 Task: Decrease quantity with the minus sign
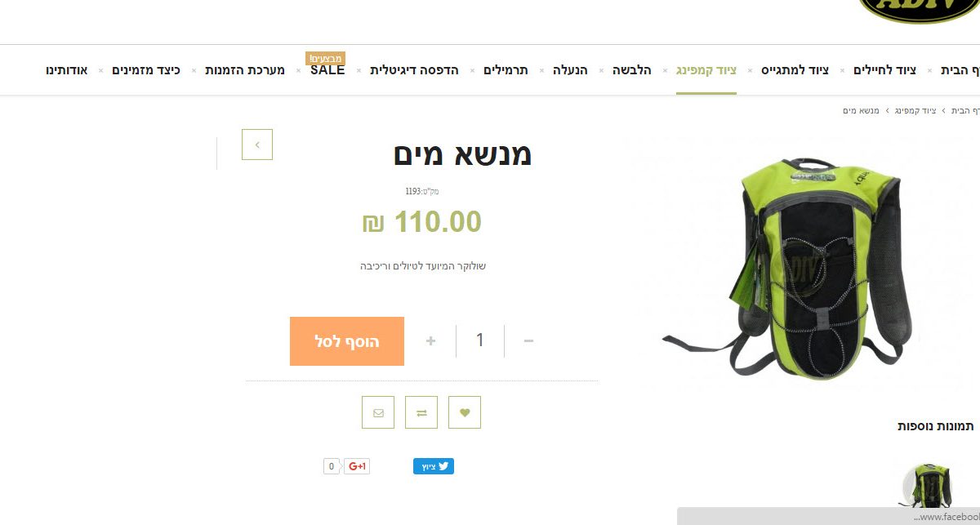[x=528, y=340]
